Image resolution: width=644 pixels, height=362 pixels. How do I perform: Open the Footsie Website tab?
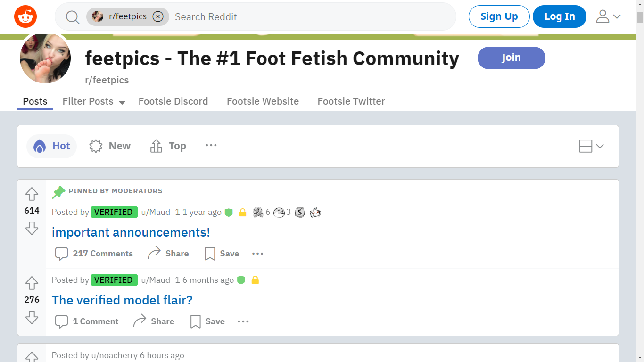click(x=263, y=101)
